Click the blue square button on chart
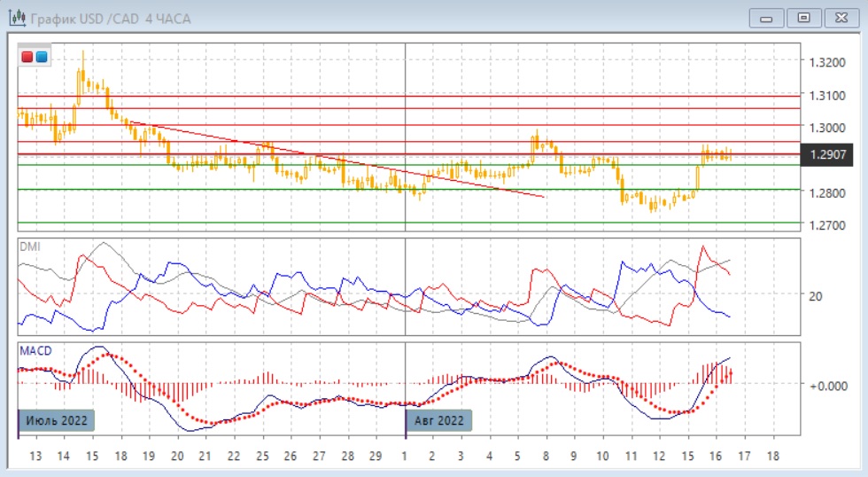 pyautogui.click(x=42, y=58)
